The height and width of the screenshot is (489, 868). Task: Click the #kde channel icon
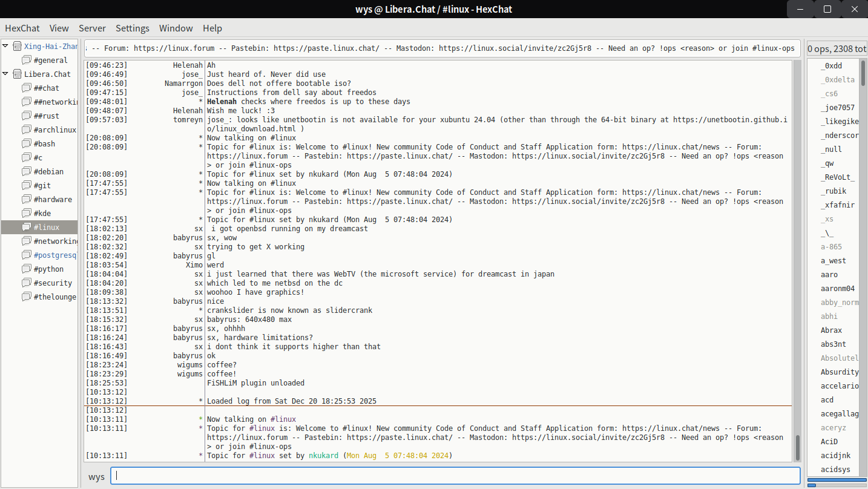click(26, 213)
